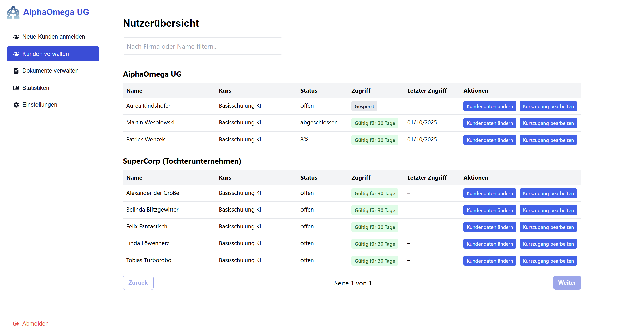Viewport: 644px width, 335px height.
Task: Click the bar chart icon for Statistiken
Action: tap(16, 88)
